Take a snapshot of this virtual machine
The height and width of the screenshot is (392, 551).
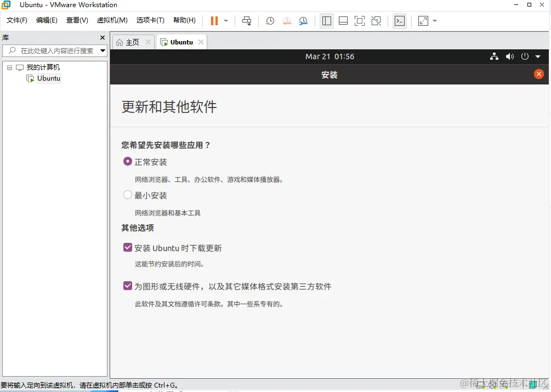point(269,21)
